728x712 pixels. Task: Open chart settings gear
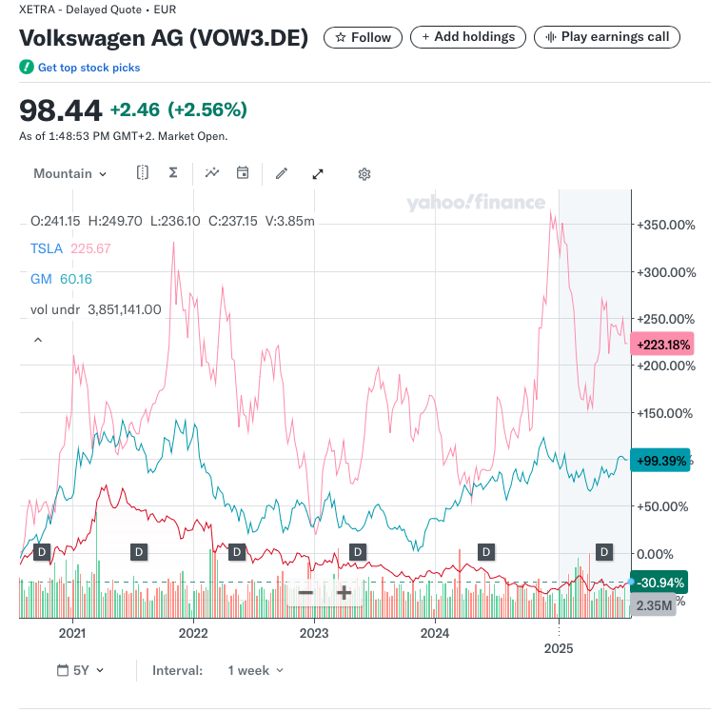(364, 174)
